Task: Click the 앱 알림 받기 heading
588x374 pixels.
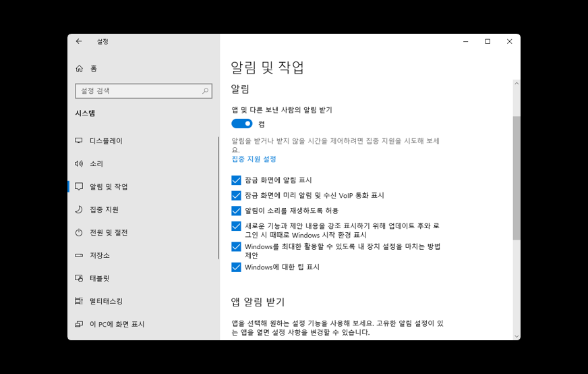Action: [258, 302]
